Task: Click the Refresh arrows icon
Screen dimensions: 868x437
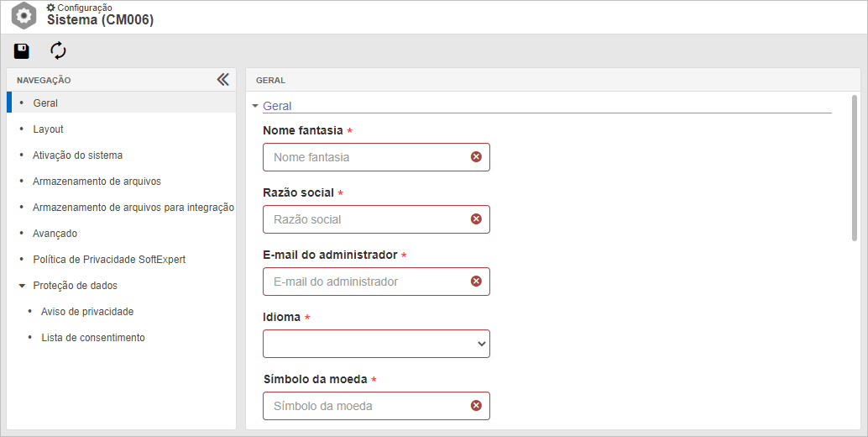Action: click(58, 51)
